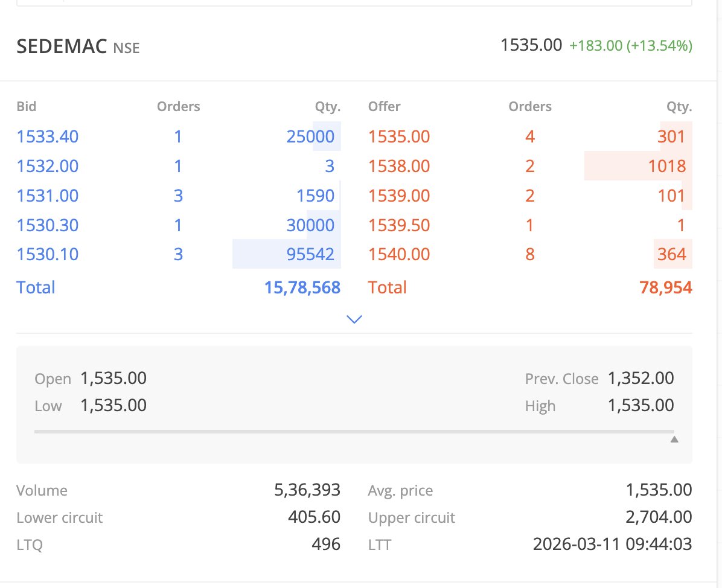Screen dimensions: 722x588
Task: Click offer quantity 101
Action: point(671,196)
